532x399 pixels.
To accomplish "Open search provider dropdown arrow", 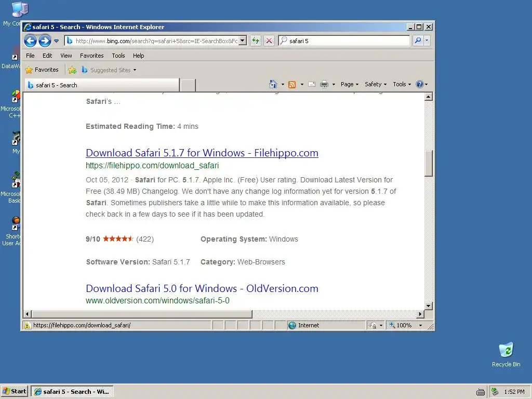I will click(x=427, y=41).
